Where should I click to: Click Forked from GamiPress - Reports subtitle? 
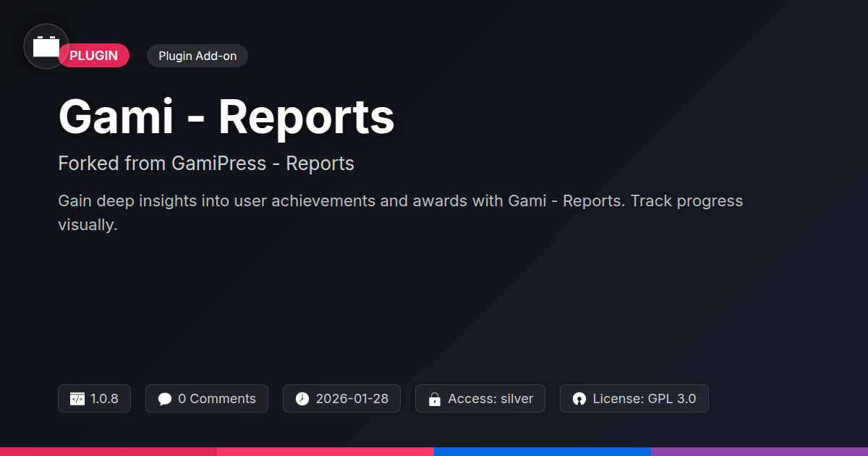tap(206, 164)
